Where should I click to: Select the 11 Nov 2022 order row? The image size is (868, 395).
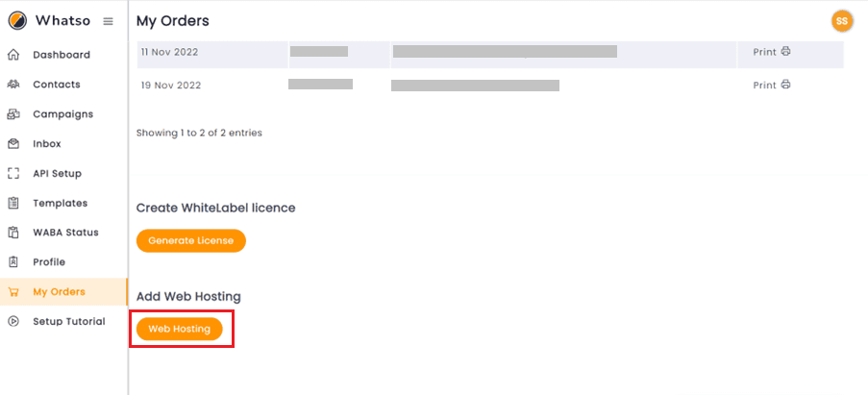[490, 54]
